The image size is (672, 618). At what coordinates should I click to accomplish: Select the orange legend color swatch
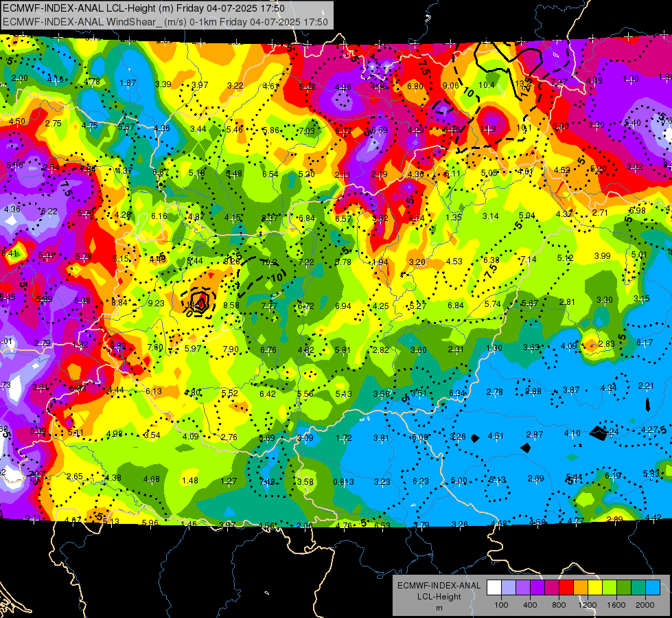click(581, 587)
